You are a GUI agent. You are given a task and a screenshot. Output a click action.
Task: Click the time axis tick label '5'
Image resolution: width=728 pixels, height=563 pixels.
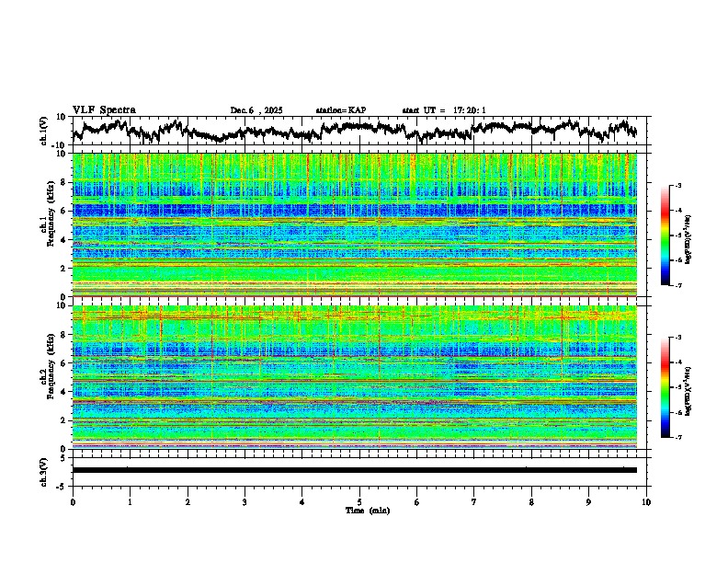pyautogui.click(x=359, y=502)
